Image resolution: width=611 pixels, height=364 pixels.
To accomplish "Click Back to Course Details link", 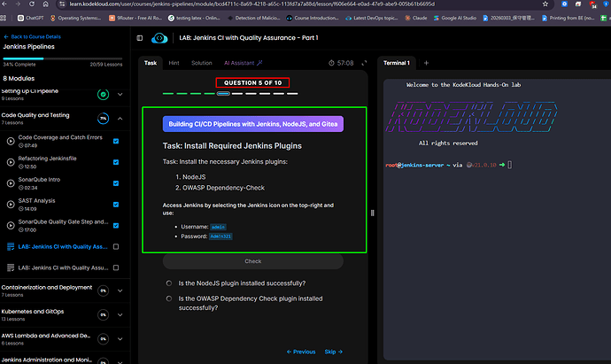I will coord(33,36).
